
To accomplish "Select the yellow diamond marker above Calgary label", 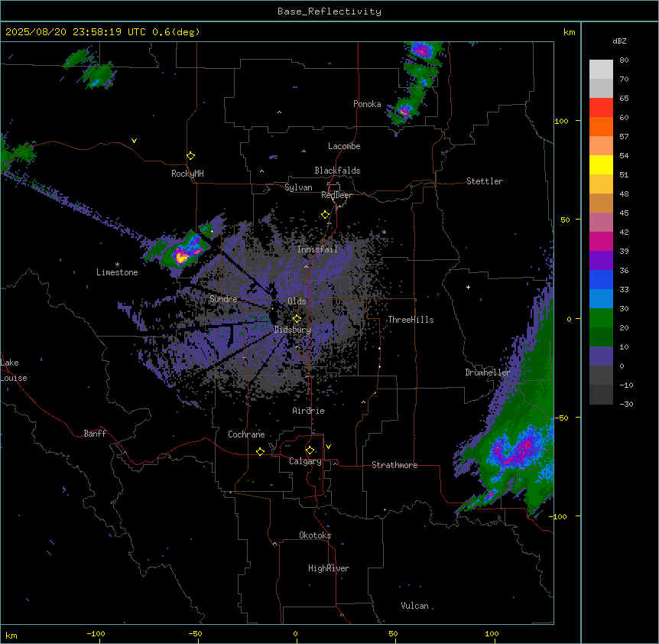I will 310,450.
